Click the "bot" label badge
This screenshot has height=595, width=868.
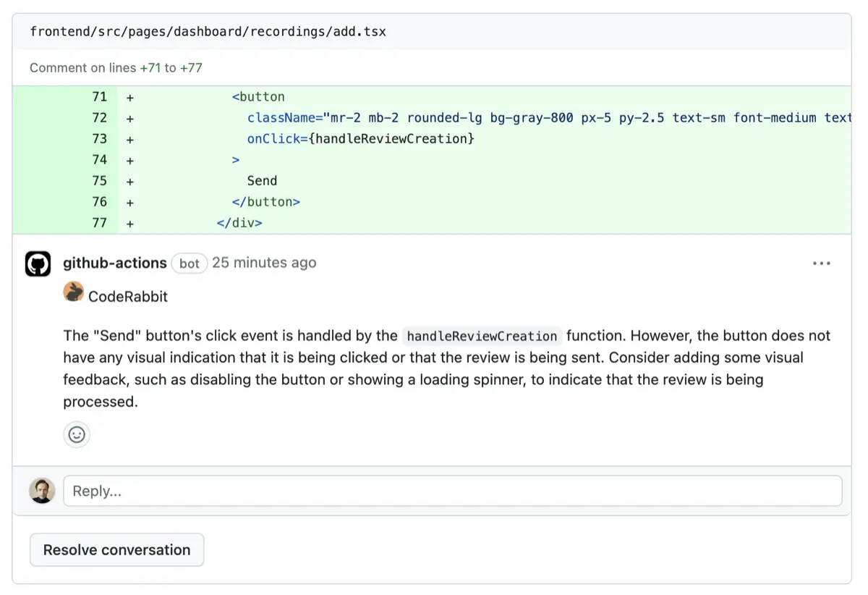click(190, 263)
